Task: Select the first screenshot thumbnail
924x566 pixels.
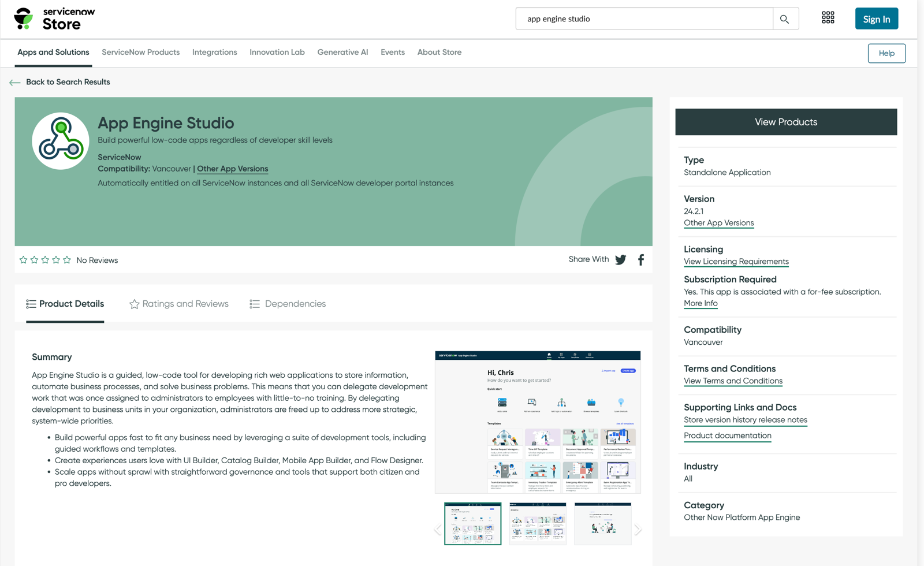Action: coord(473,523)
